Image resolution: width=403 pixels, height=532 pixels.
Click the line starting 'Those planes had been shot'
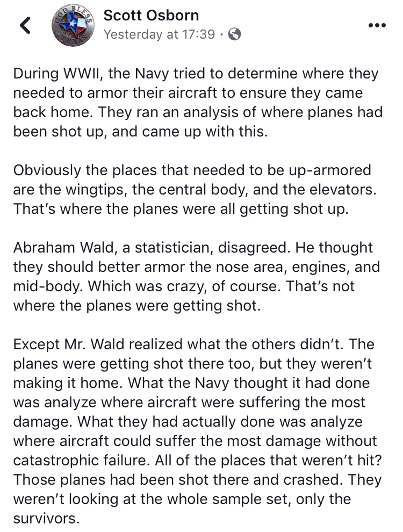[x=197, y=480]
